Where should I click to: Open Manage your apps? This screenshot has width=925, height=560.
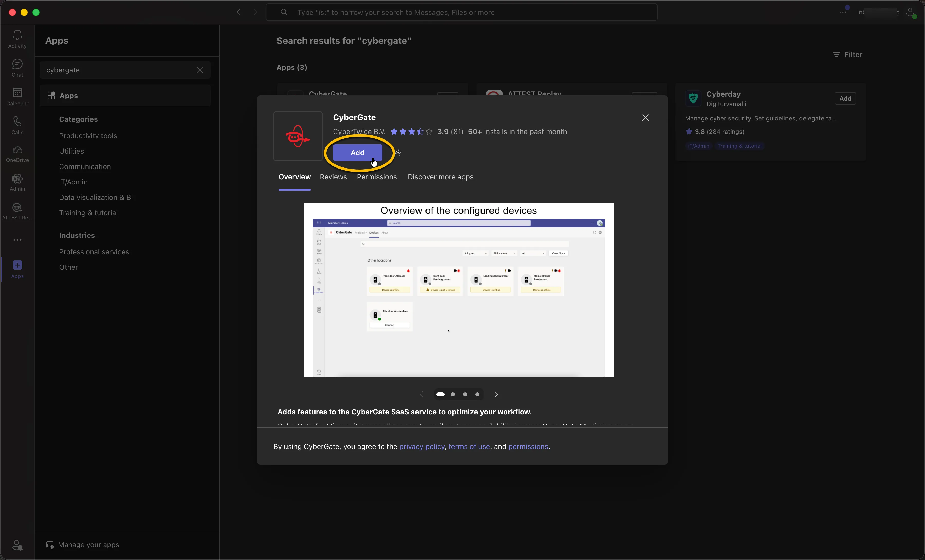tap(82, 545)
